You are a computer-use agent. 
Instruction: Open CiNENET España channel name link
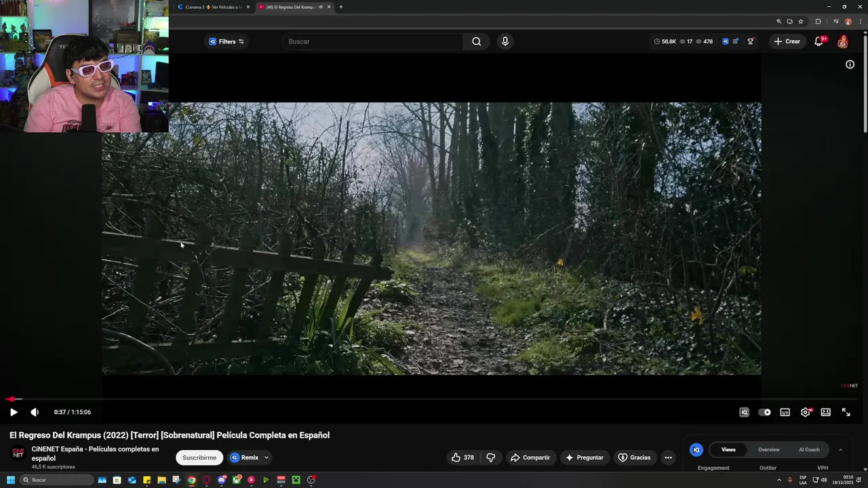(x=95, y=453)
